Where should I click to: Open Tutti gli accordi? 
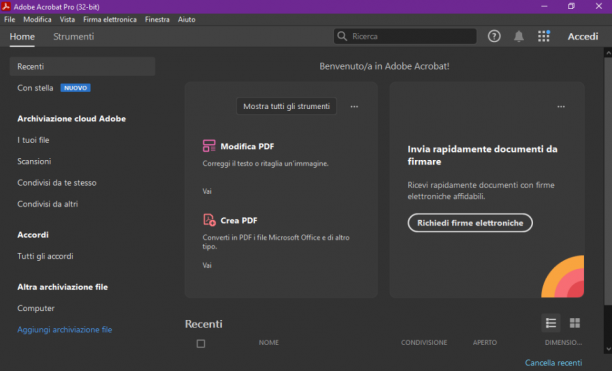click(45, 256)
